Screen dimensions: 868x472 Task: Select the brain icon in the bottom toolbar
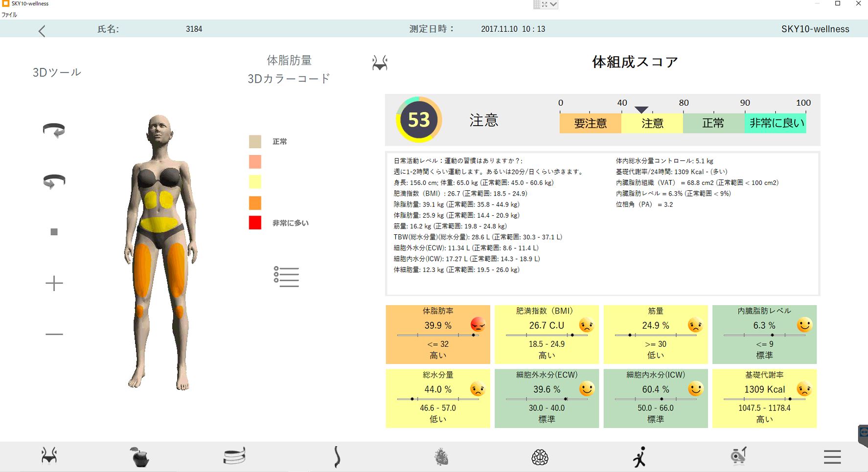click(x=540, y=456)
